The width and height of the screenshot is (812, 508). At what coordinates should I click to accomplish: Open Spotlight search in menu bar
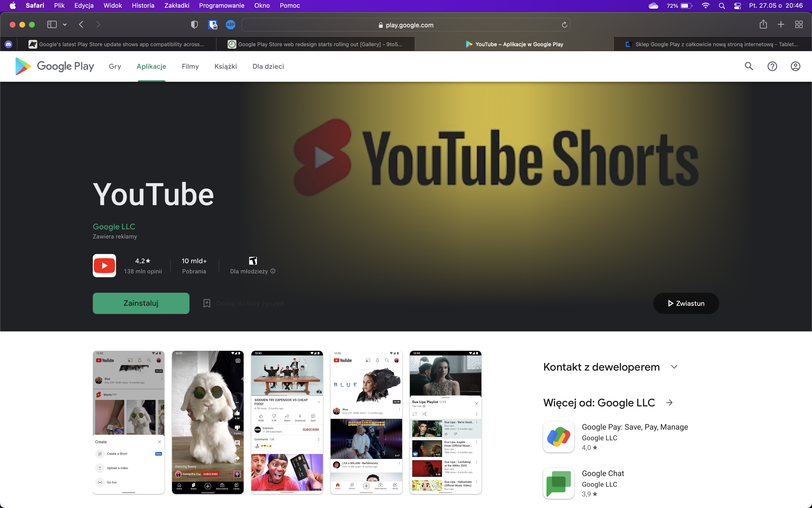(722, 6)
